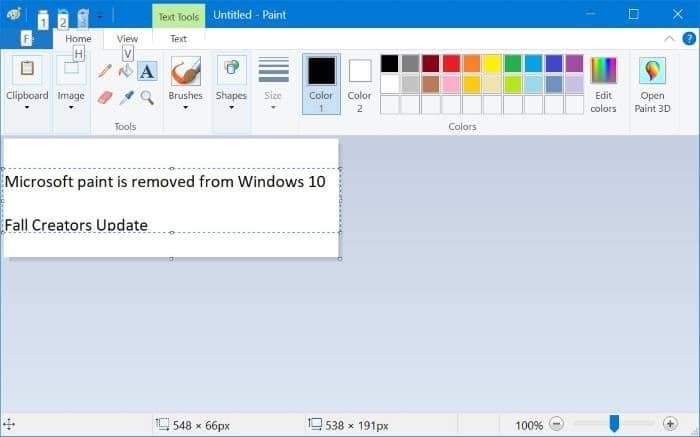Pick the orange color swatch
The width and height of the screenshot is (700, 437).
472,63
